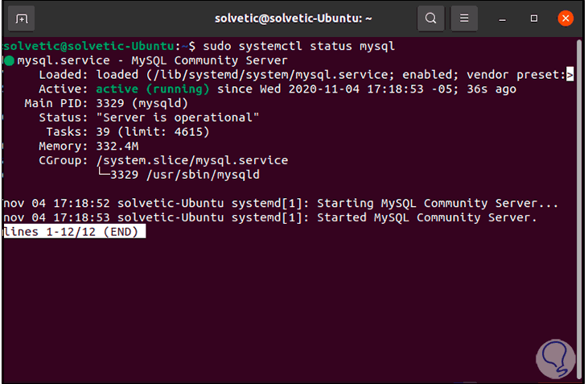Click the '>' truncation marker after vendor preset

(x=569, y=75)
